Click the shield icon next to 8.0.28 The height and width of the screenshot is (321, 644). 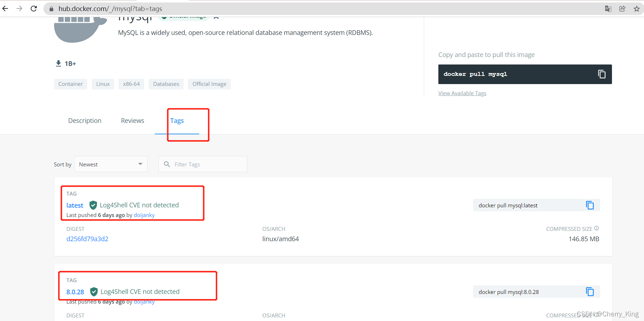click(94, 292)
